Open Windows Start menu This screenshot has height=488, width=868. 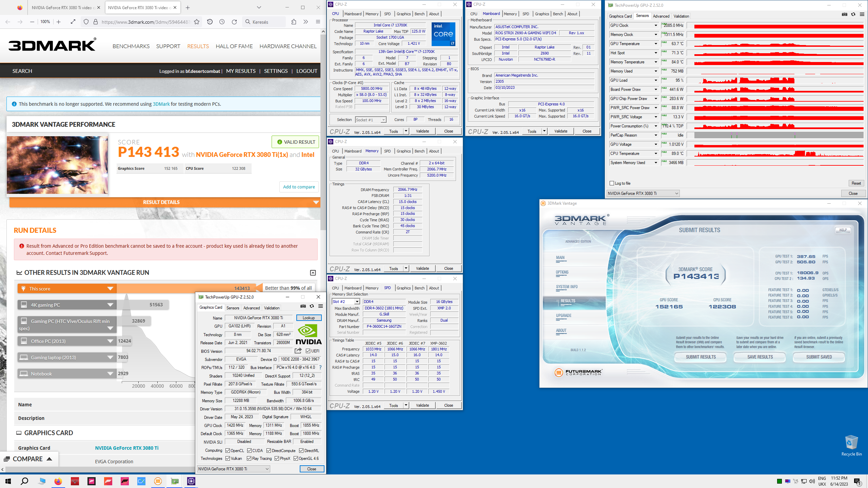(x=8, y=481)
